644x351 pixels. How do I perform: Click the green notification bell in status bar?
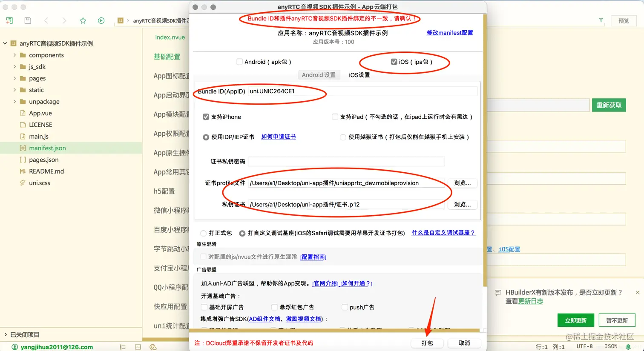point(628,347)
